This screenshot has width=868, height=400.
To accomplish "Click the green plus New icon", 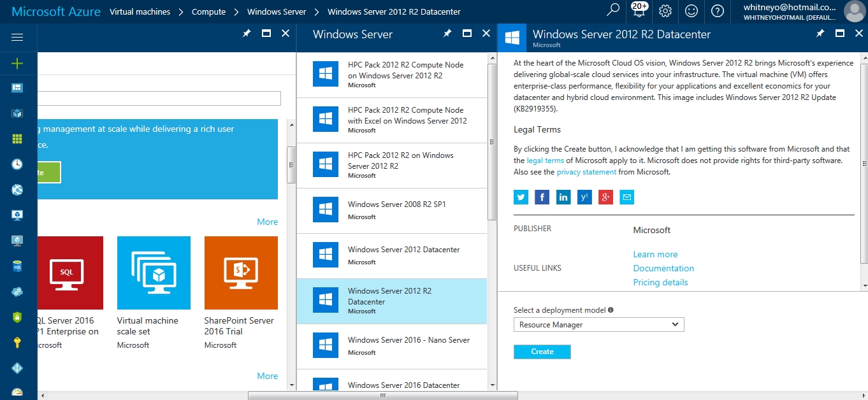I will point(17,63).
